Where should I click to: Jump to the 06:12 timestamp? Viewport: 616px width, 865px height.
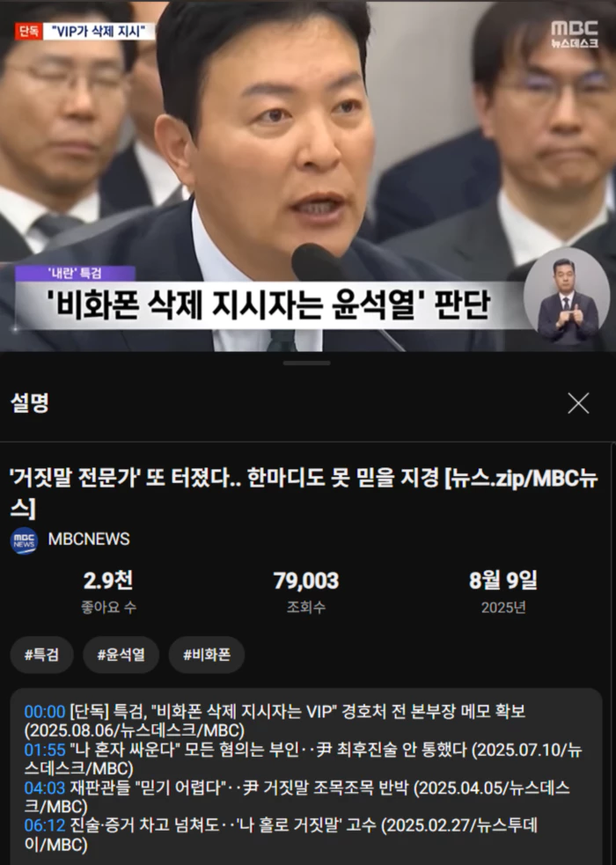click(x=45, y=825)
